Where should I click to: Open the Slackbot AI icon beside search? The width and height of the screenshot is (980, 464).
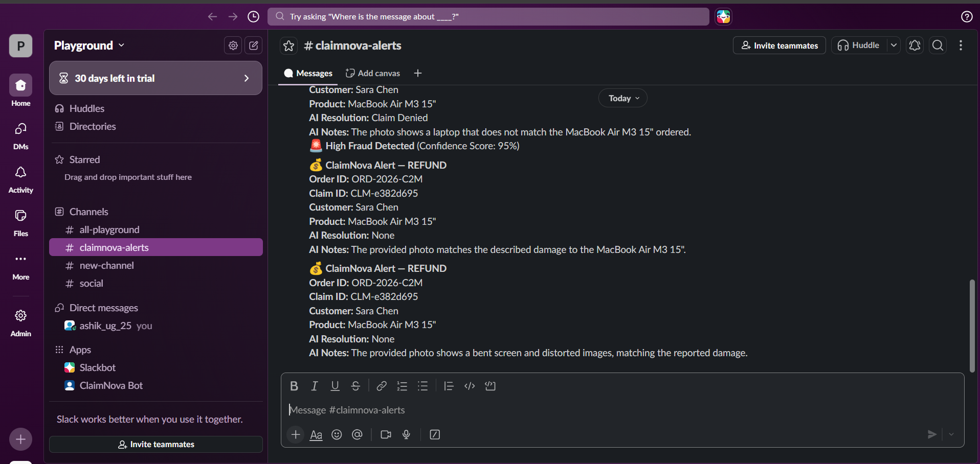click(723, 17)
